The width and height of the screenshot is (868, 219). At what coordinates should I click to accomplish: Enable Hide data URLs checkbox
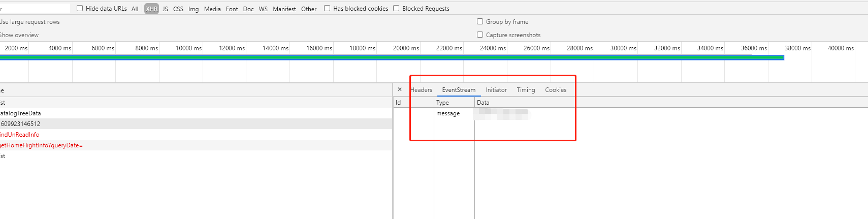coord(80,8)
